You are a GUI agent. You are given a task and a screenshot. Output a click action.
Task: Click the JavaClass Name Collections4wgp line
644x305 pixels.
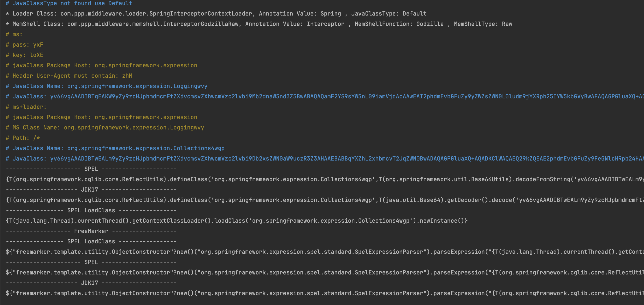point(115,148)
